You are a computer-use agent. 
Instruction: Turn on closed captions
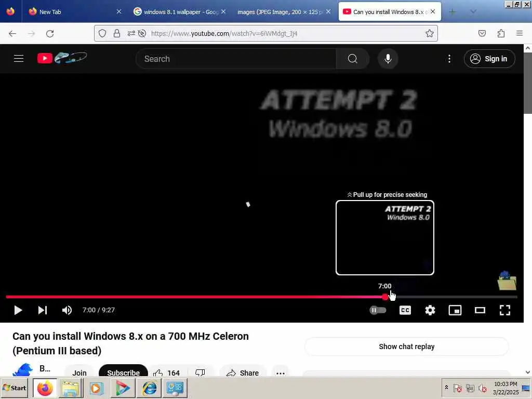(405, 310)
